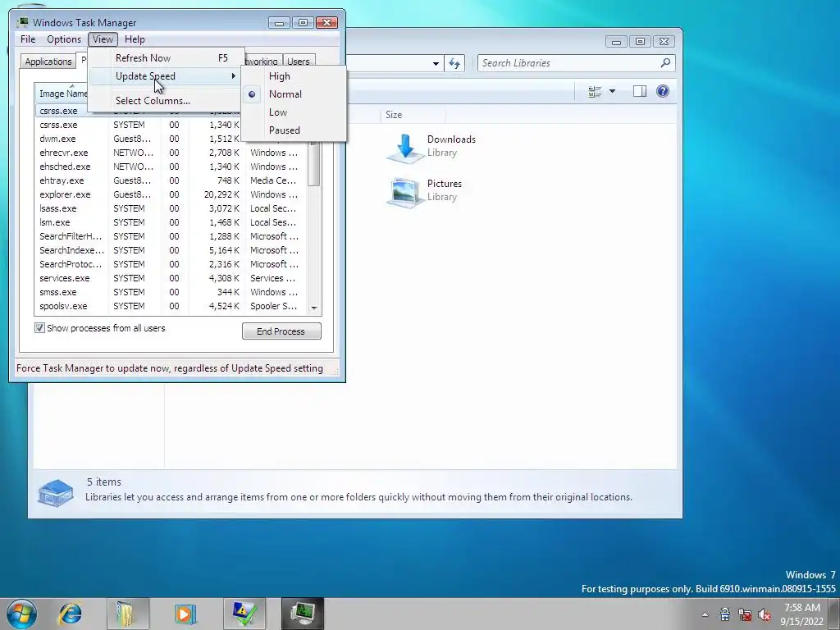840x630 pixels.
Task: Open the Help menu in Task Manager
Action: point(135,39)
